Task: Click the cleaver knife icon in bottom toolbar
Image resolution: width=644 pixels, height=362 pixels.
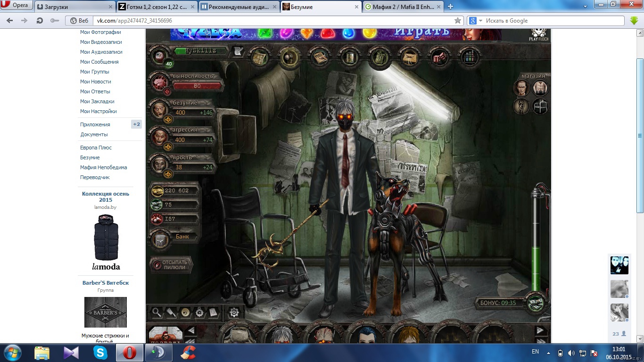Action: pos(171,312)
